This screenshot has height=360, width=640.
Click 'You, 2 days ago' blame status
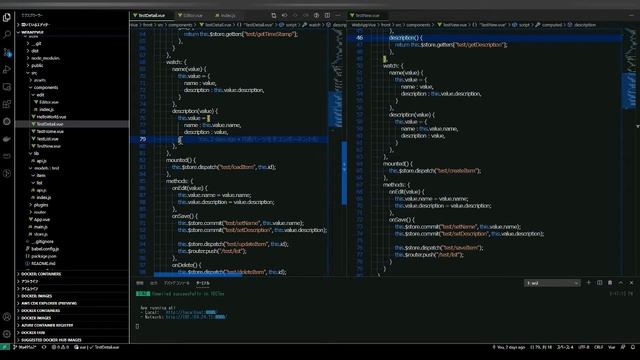pos(509,347)
